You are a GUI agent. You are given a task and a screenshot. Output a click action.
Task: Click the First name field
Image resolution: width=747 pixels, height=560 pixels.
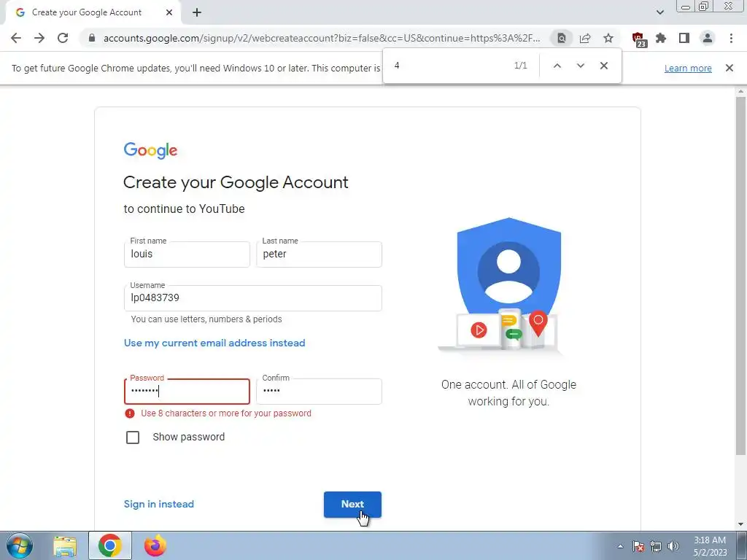(x=187, y=254)
